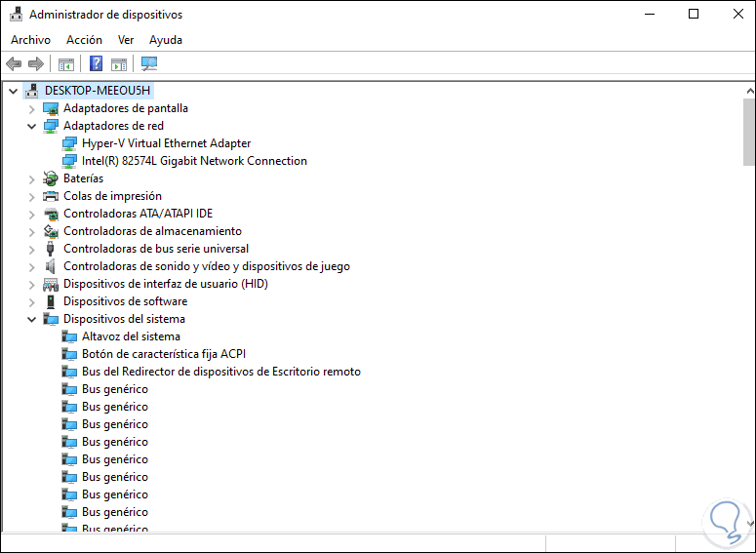Open the Help question mark icon
This screenshot has width=756, height=553.
pyautogui.click(x=96, y=63)
